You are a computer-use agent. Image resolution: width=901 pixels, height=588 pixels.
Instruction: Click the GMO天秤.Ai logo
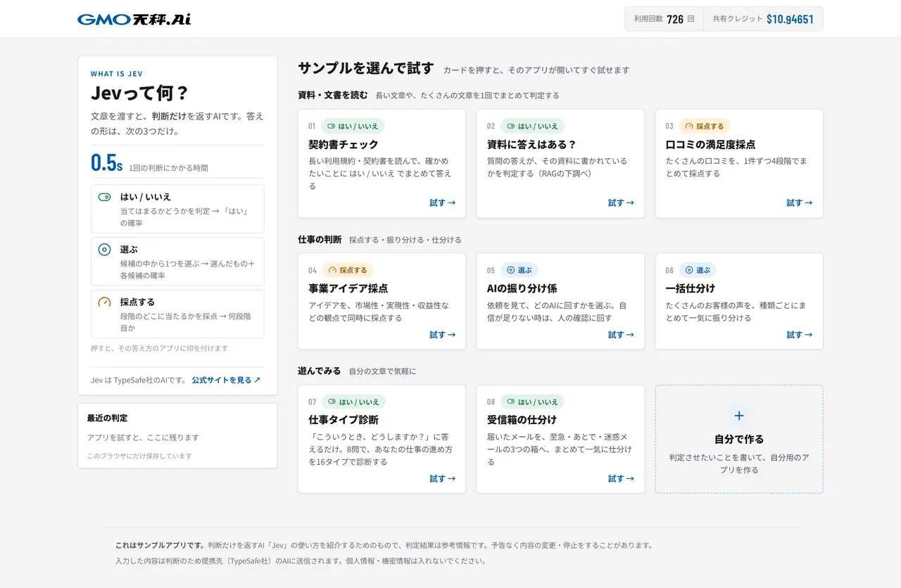point(134,19)
